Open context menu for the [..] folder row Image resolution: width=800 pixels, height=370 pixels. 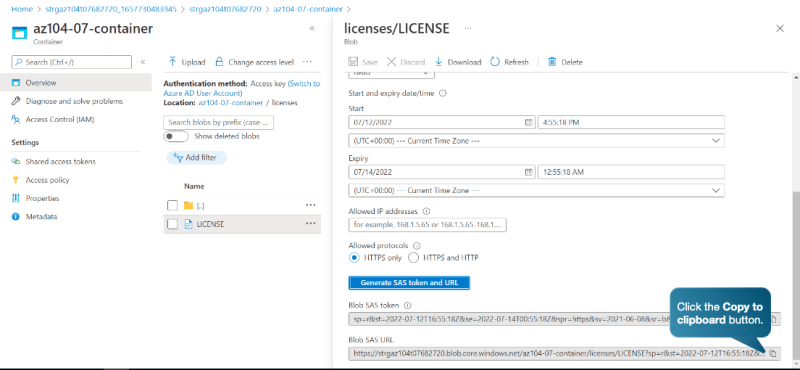[310, 205]
